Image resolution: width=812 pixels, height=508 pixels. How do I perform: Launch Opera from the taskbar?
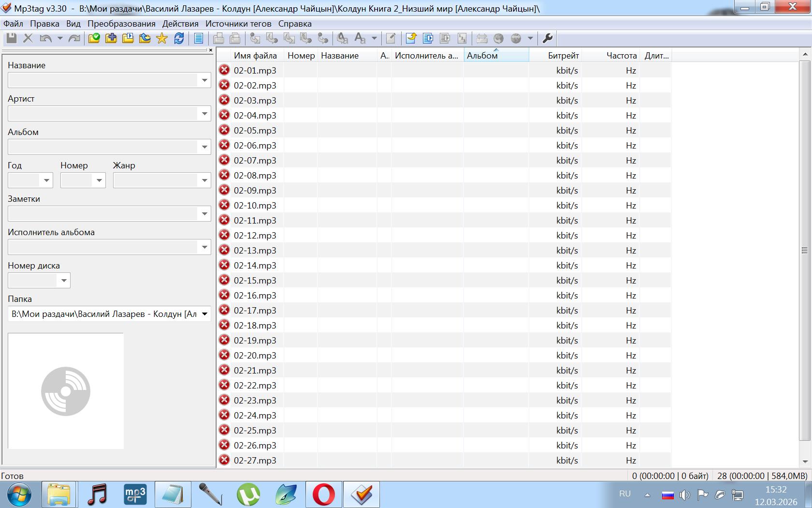323,494
